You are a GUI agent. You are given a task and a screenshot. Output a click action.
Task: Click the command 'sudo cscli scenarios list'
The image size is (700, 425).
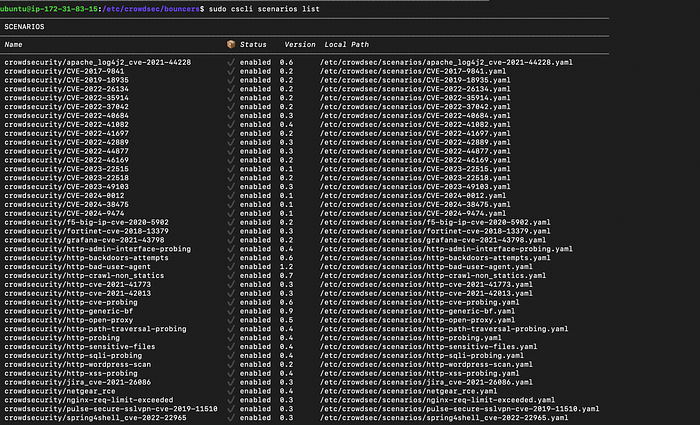(264, 9)
